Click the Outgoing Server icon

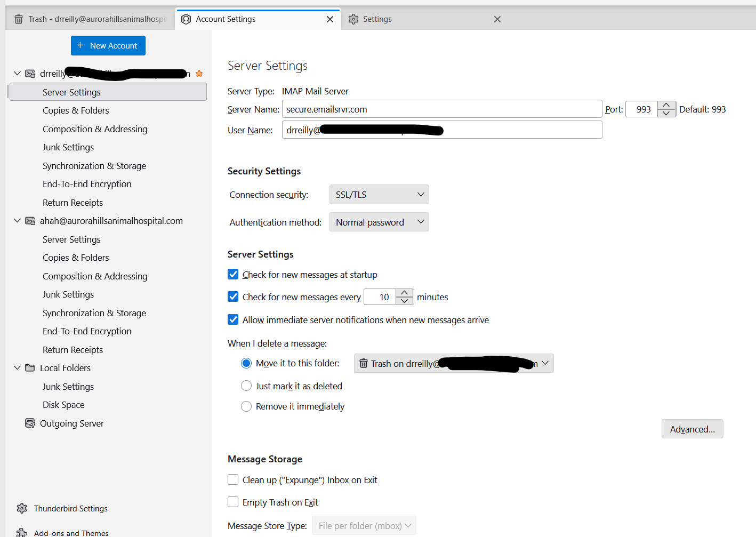pyautogui.click(x=30, y=423)
